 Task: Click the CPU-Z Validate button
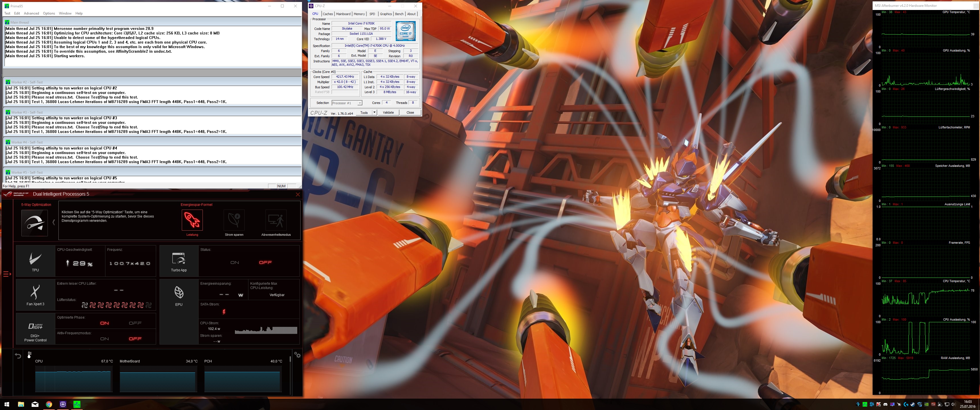pyautogui.click(x=388, y=112)
